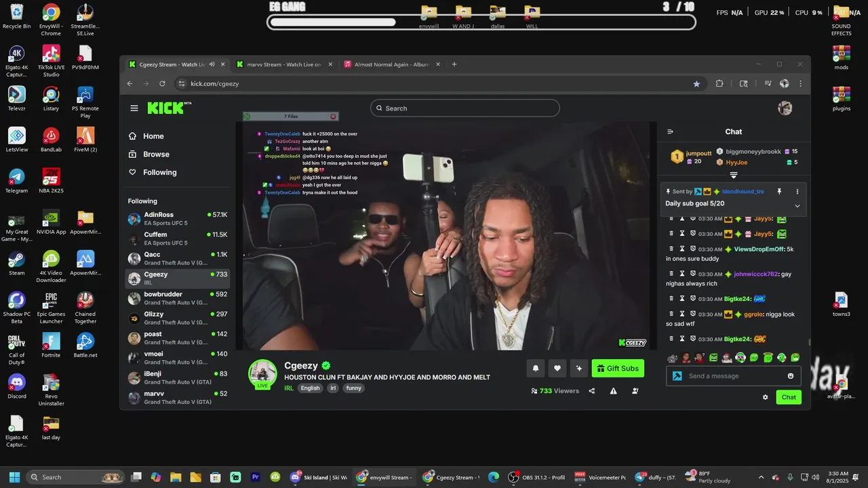Open the emoji picker in the message box

click(791, 376)
